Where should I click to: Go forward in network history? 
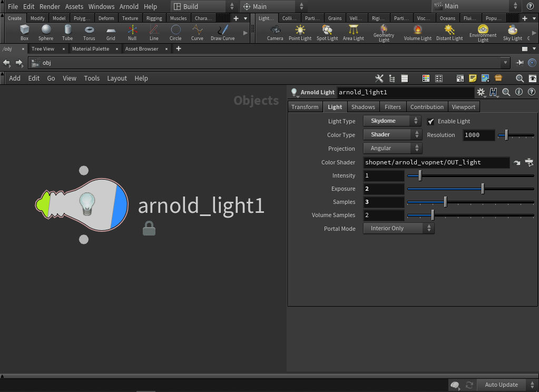click(x=19, y=63)
